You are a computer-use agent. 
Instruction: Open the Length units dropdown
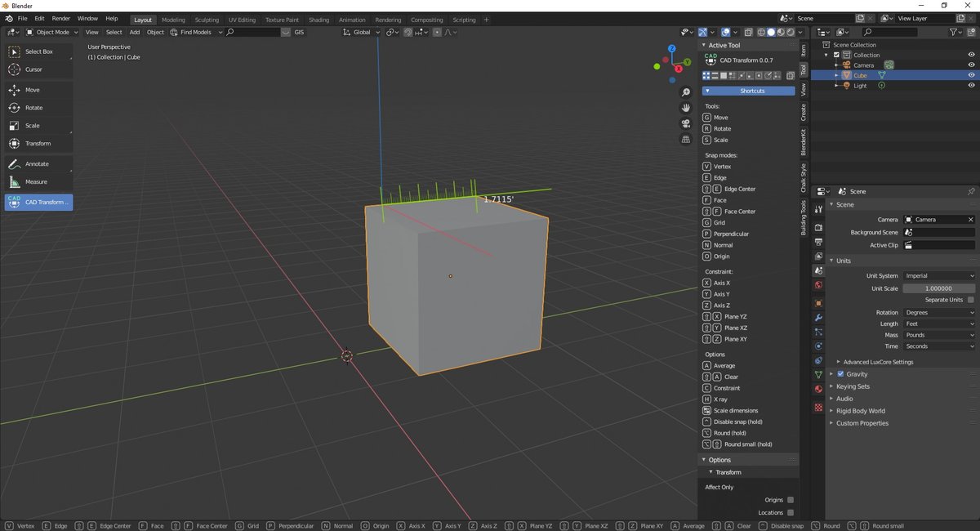pos(938,324)
